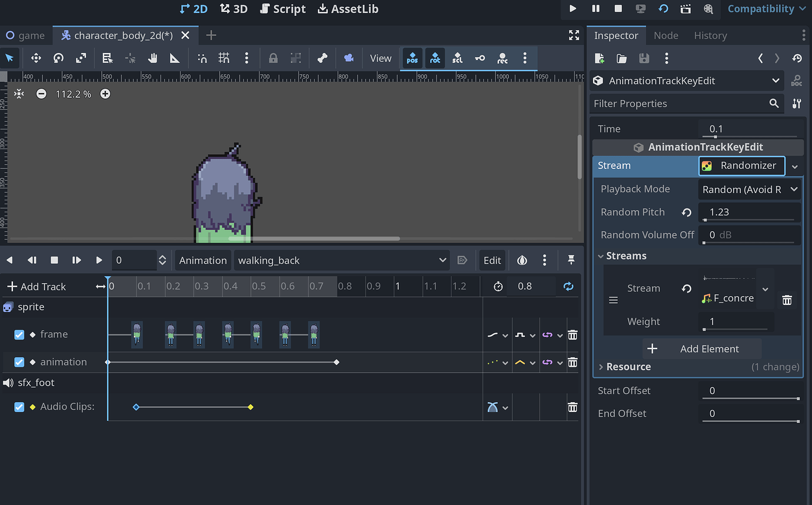Toggle distraction-free mode icon
This screenshot has height=505, width=812.
click(x=574, y=35)
